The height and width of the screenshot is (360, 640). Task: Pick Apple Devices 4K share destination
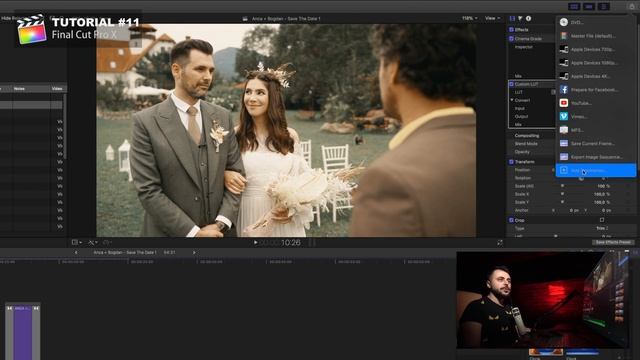pyautogui.click(x=596, y=76)
